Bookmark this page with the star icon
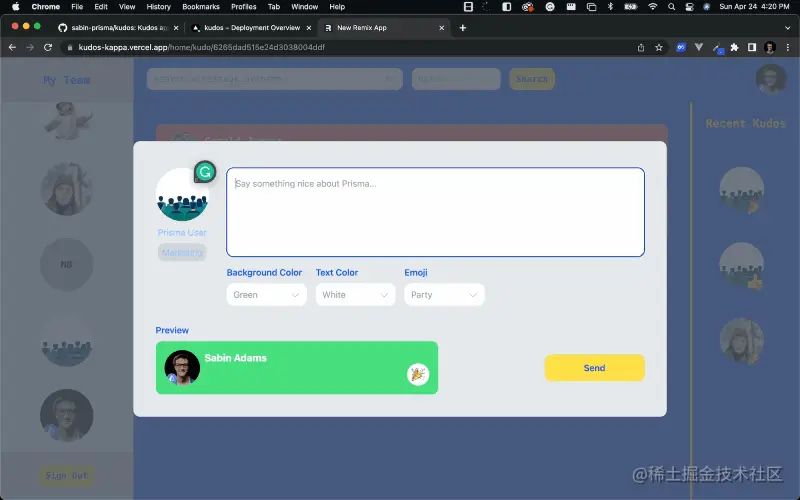This screenshot has height=500, width=800. click(x=659, y=47)
